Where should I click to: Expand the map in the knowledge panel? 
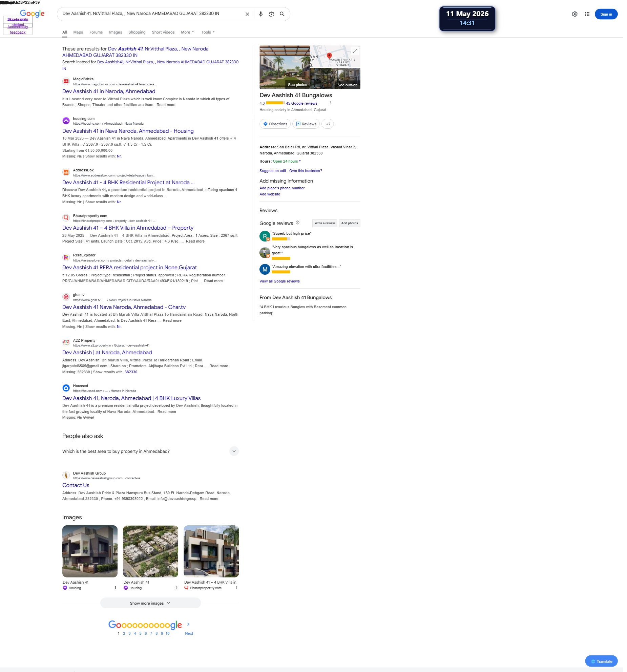355,51
